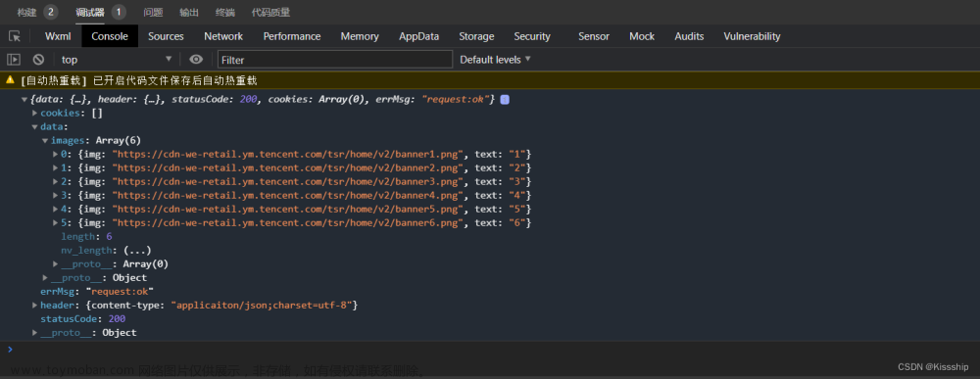Switch to the Wxml tab
The width and height of the screenshot is (980, 379).
pos(58,36)
